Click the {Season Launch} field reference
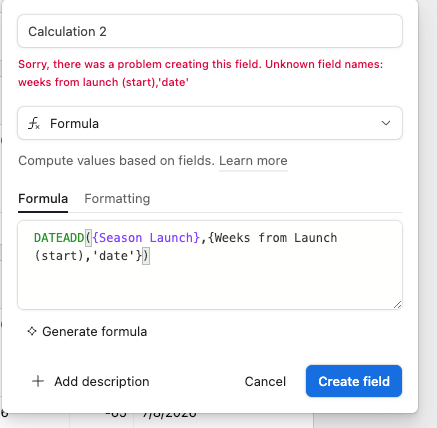The image size is (437, 428). (146, 238)
